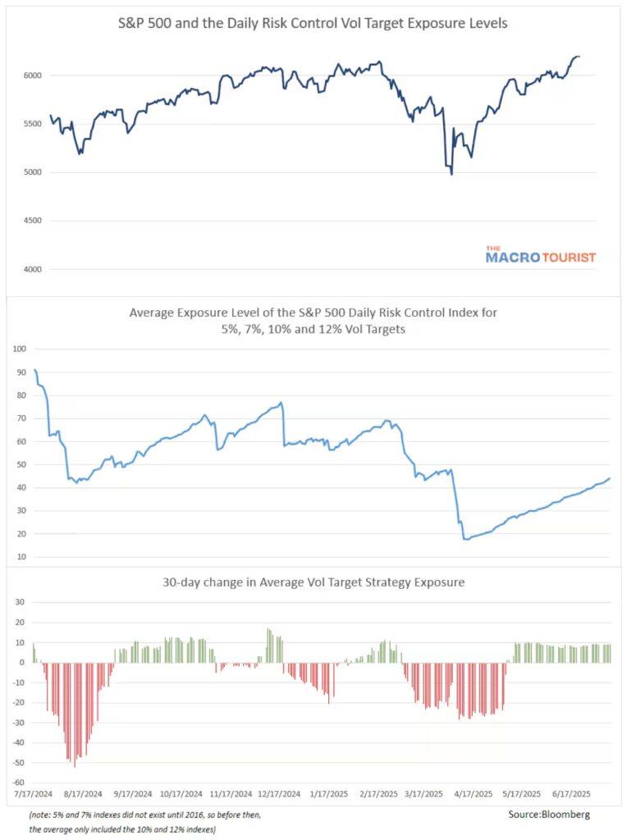Click the Macro Tourist logo
The height and width of the screenshot is (840, 627).
[540, 255]
